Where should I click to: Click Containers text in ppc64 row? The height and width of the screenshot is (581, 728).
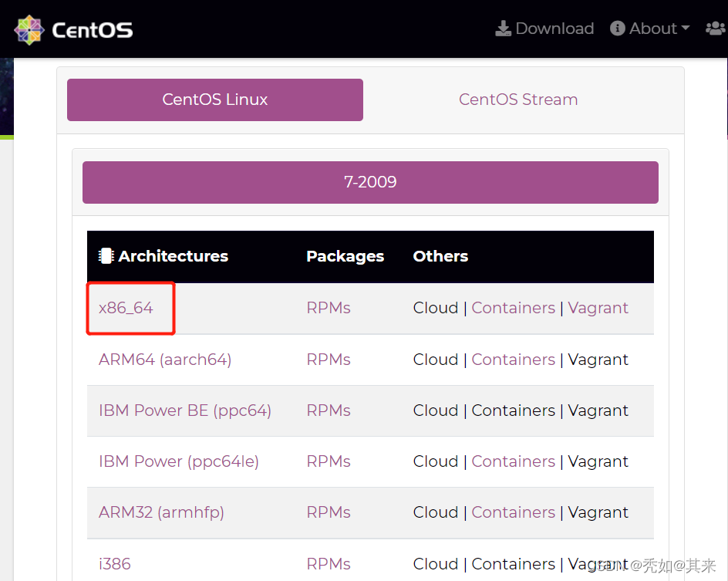tap(513, 410)
